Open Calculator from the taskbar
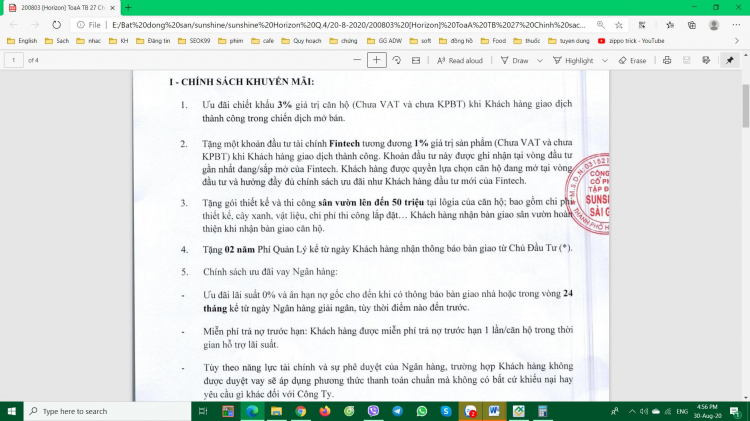The width and height of the screenshot is (750, 421). (x=542, y=411)
